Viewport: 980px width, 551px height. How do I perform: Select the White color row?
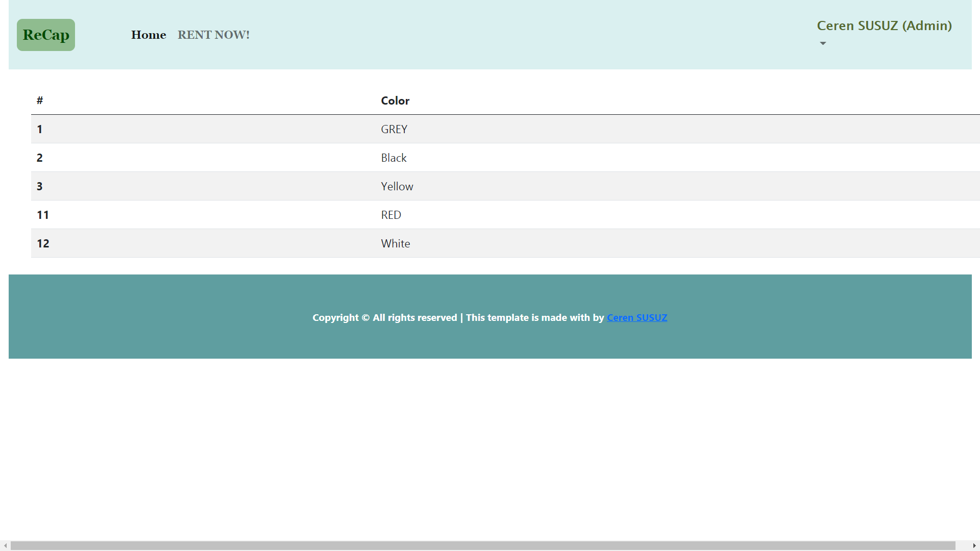(x=396, y=243)
